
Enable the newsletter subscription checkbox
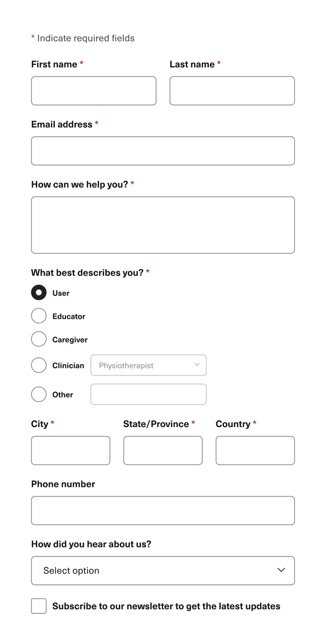pos(39,606)
